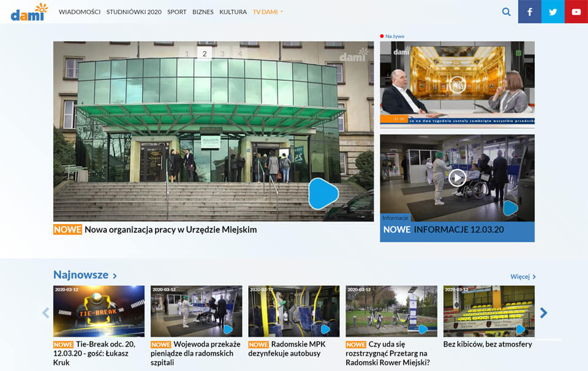The width and height of the screenshot is (588, 371).
Task: Expand the TV DAMI dropdown menu
Action: (268, 12)
